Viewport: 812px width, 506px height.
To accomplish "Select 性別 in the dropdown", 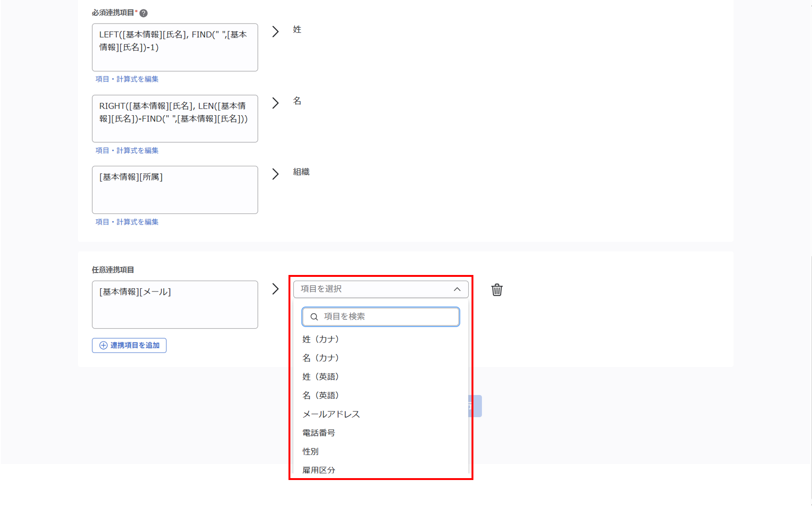I will 311,452.
